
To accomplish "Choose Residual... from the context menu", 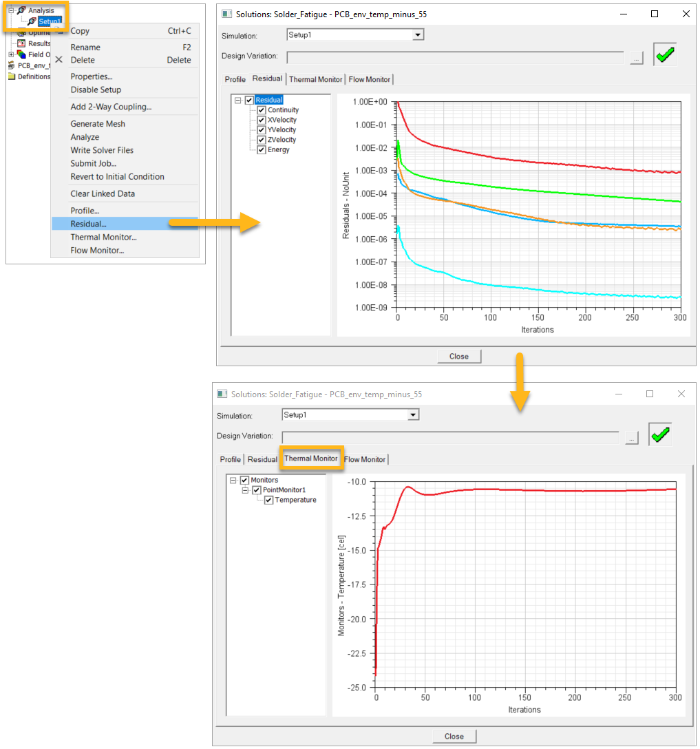I will coord(89,224).
